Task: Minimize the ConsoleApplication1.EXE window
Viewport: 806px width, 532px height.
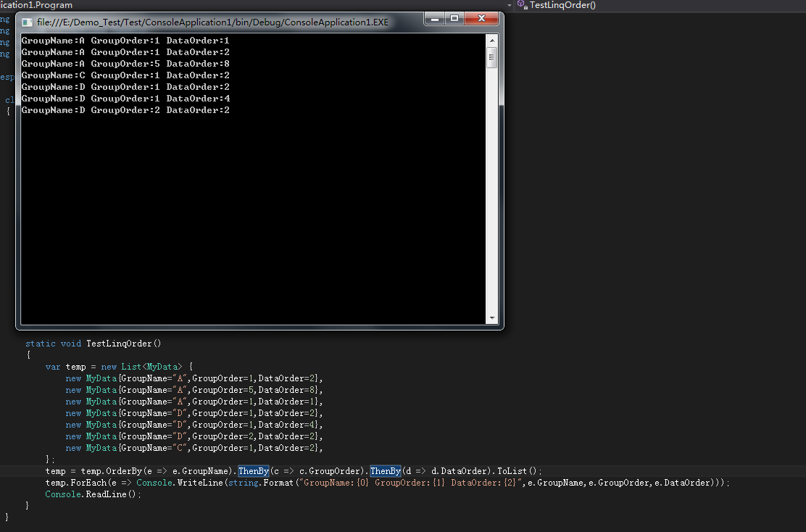Action: [435, 19]
